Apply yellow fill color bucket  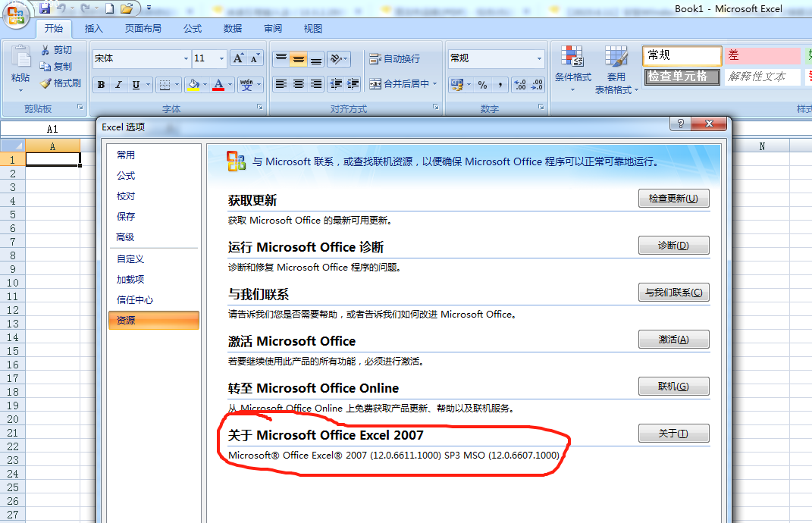pyautogui.click(x=193, y=84)
